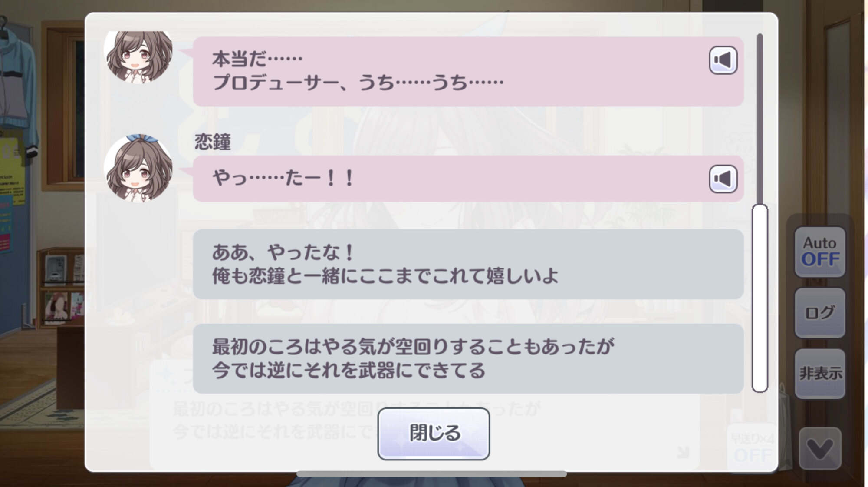The width and height of the screenshot is (868, 487).
Task: Toggle the 早送り×4 fast-forward OFF switch
Action: click(752, 448)
